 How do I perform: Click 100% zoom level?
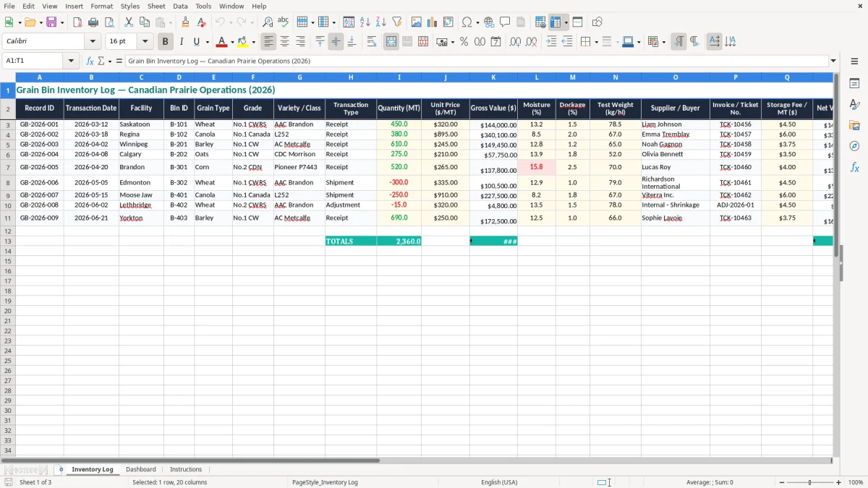[x=856, y=482]
